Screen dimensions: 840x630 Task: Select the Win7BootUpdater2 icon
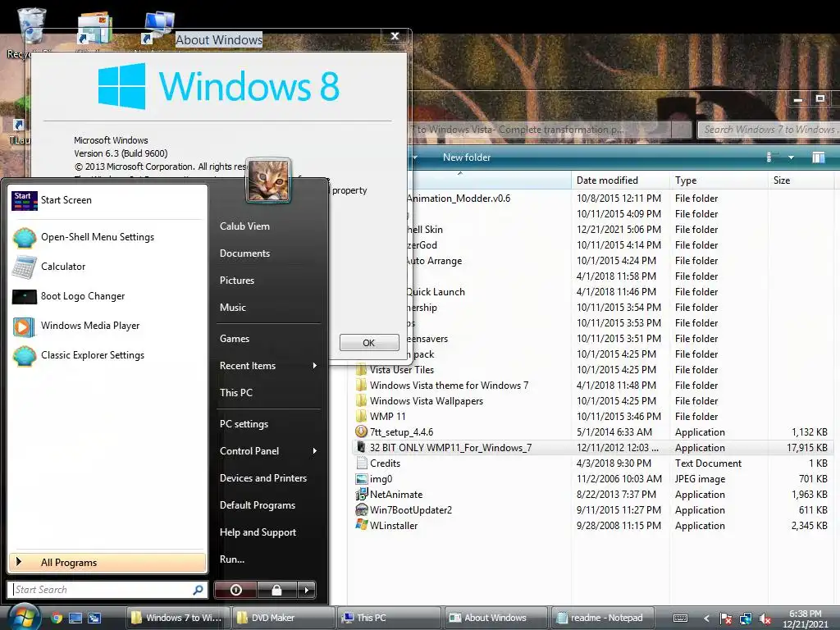[x=362, y=510]
